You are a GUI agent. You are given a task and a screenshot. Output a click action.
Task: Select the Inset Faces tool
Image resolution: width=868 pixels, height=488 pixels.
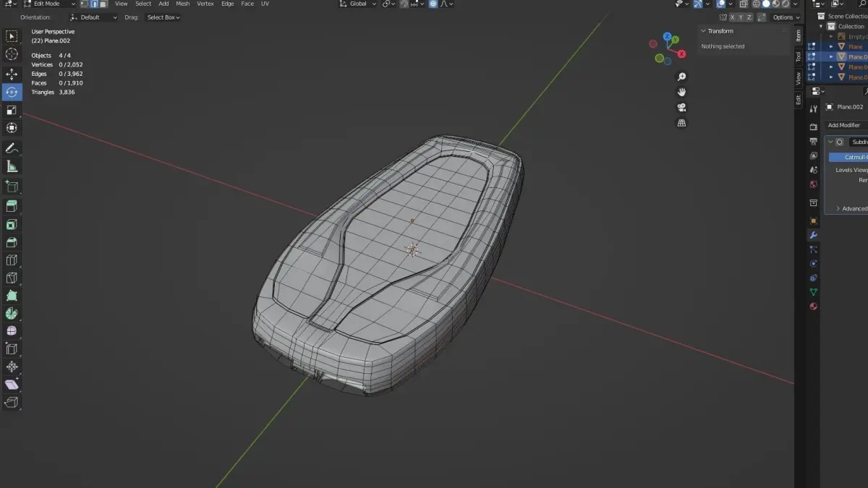click(12, 225)
